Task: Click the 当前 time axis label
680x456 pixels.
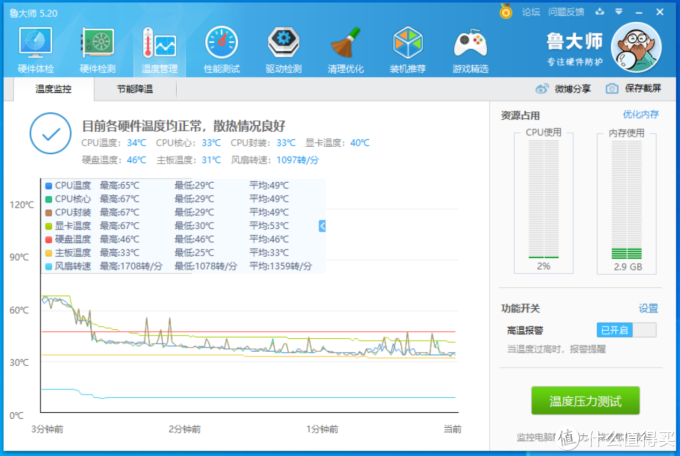Action: pyautogui.click(x=452, y=429)
